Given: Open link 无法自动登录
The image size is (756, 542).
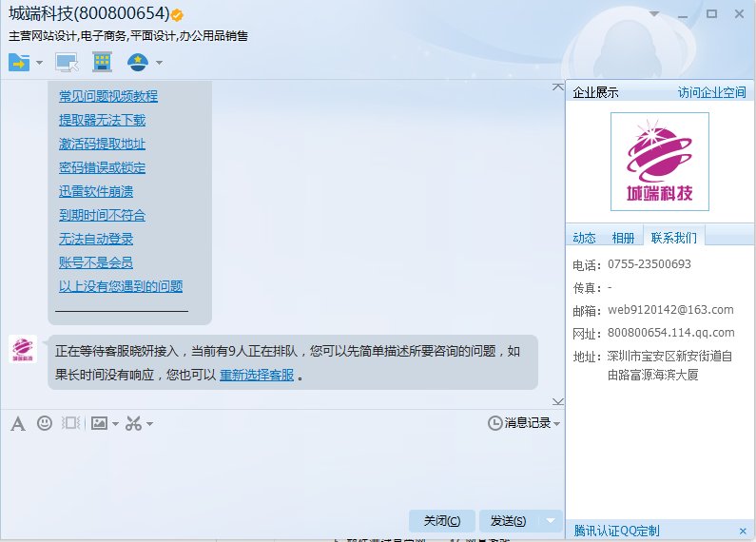Looking at the screenshot, I should [96, 239].
